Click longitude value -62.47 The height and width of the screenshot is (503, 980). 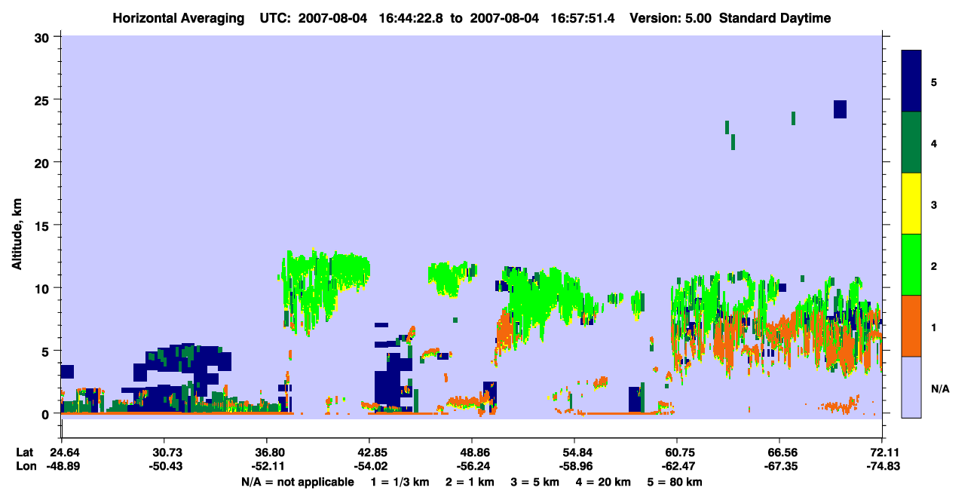678,467
